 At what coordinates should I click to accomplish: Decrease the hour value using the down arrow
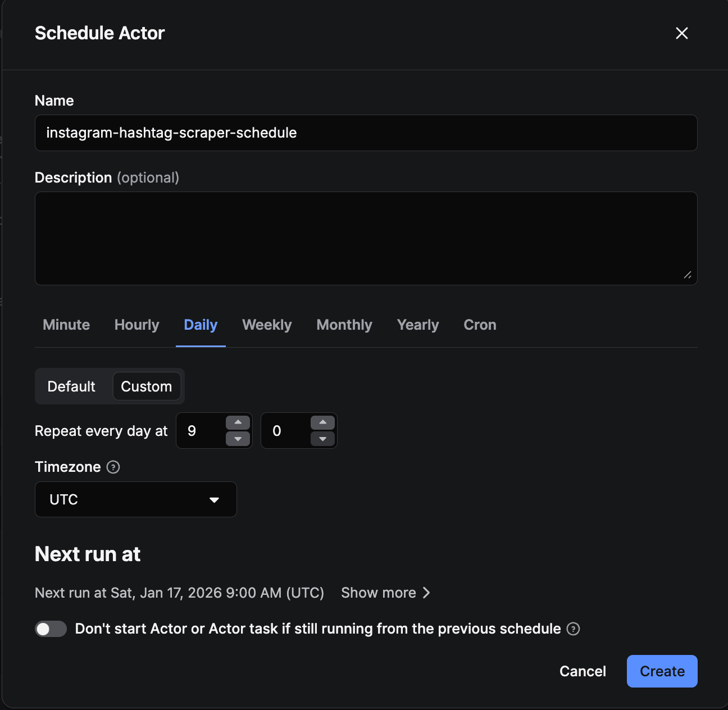pos(238,439)
